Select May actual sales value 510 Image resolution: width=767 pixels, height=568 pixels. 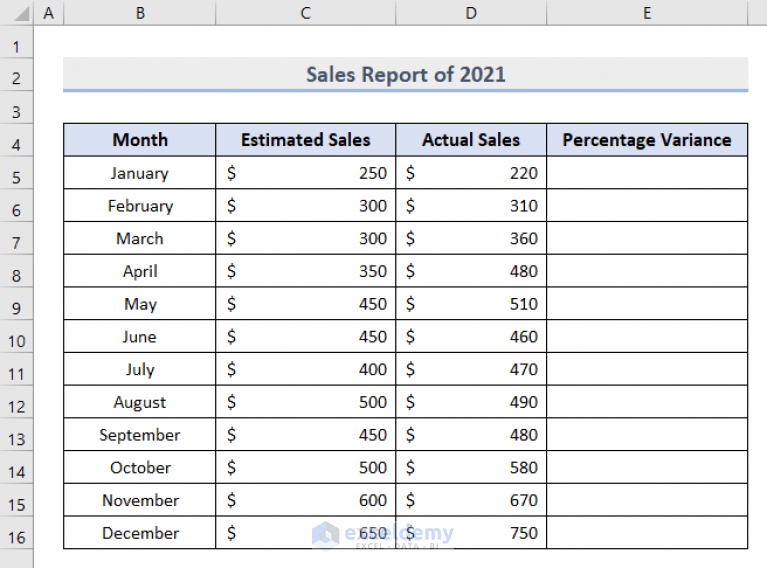pyautogui.click(x=471, y=304)
